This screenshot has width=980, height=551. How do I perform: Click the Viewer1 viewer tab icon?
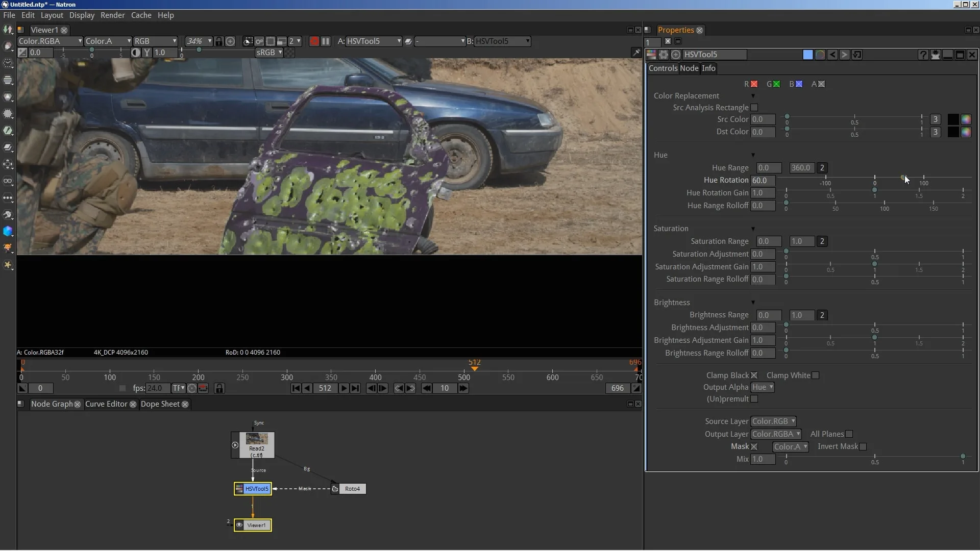pos(21,30)
